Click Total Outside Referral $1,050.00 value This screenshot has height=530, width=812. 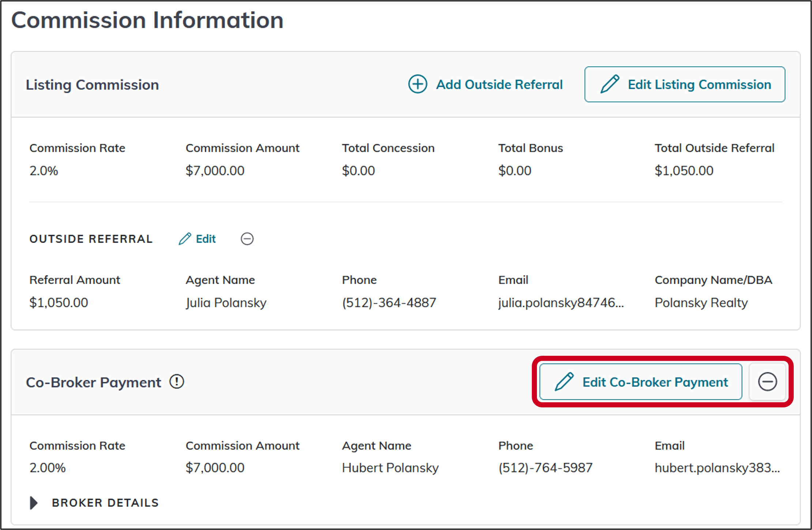[x=684, y=171]
